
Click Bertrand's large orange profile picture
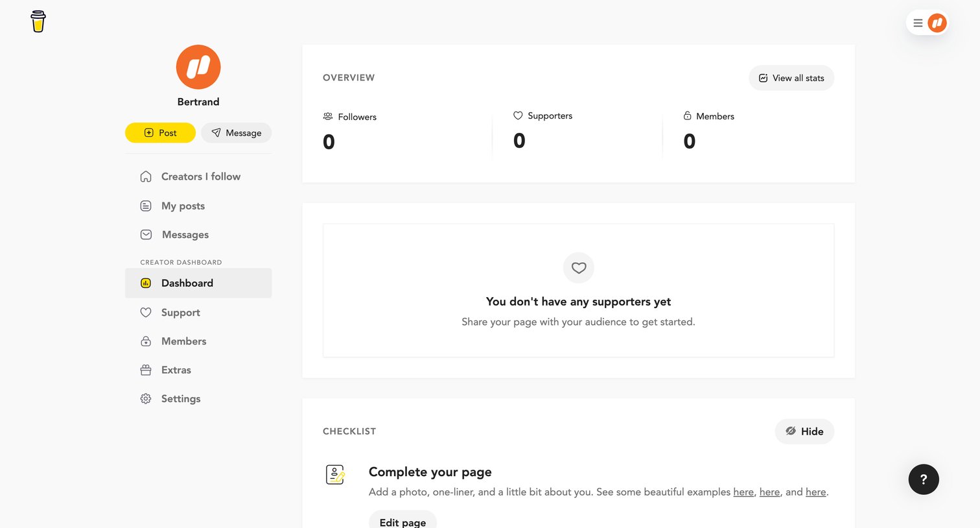[x=198, y=67]
